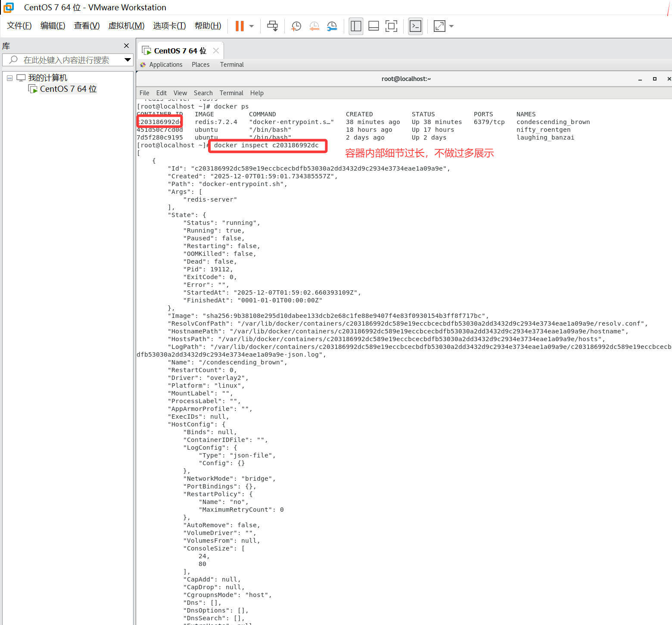Click the orange Pause virtual machine button

(x=240, y=26)
